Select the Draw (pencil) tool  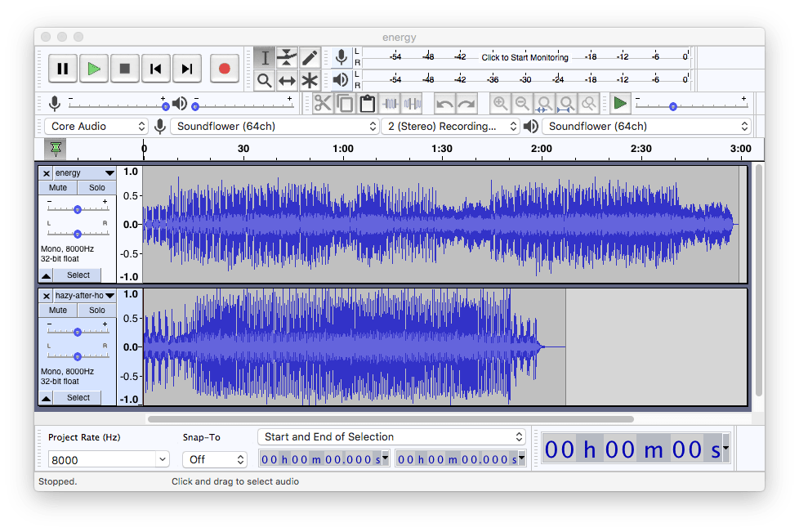coord(310,57)
